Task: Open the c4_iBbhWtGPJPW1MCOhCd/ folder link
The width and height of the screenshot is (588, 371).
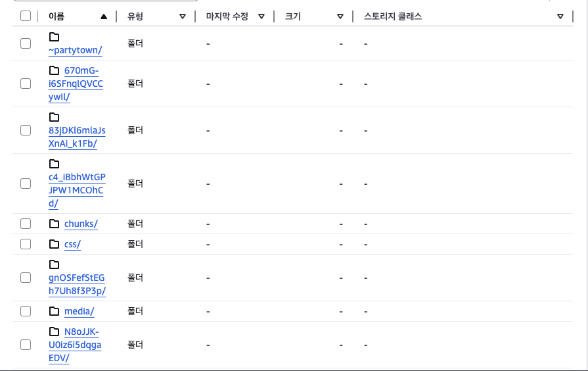Action: (77, 190)
